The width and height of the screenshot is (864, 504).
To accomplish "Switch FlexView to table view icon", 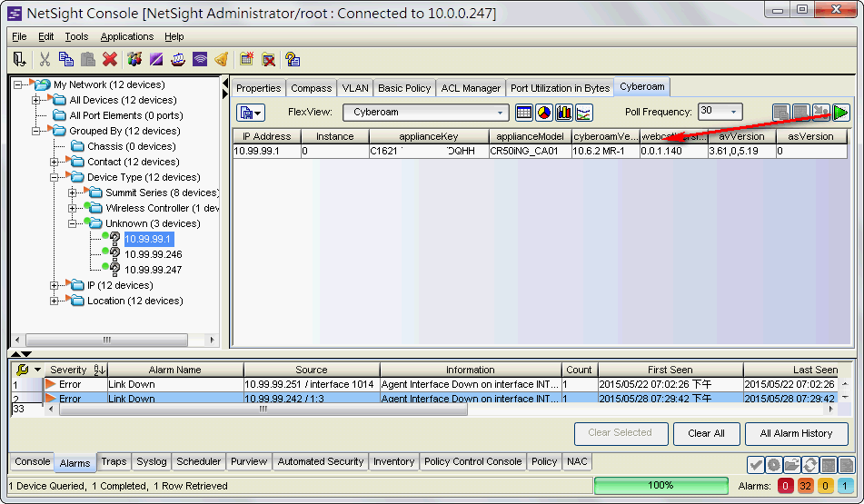I will point(524,113).
